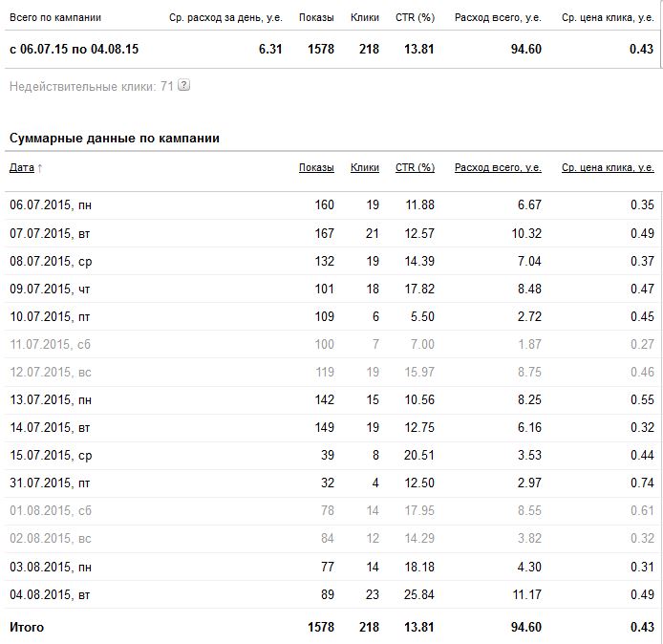Sort by the underlined CTR (%) column header
663x644 pixels.
tap(415, 167)
